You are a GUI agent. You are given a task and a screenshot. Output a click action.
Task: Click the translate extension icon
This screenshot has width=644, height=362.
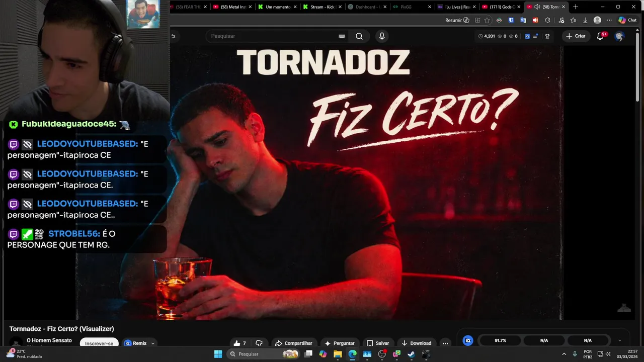coord(523,20)
